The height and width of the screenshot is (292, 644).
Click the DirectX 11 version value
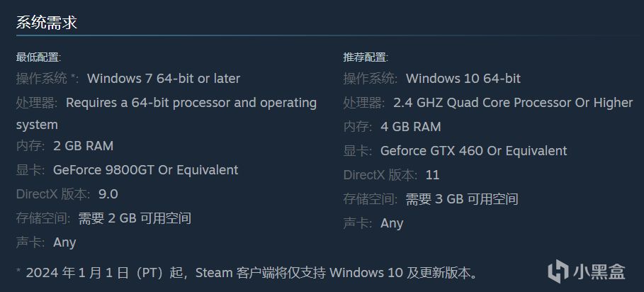(x=432, y=175)
